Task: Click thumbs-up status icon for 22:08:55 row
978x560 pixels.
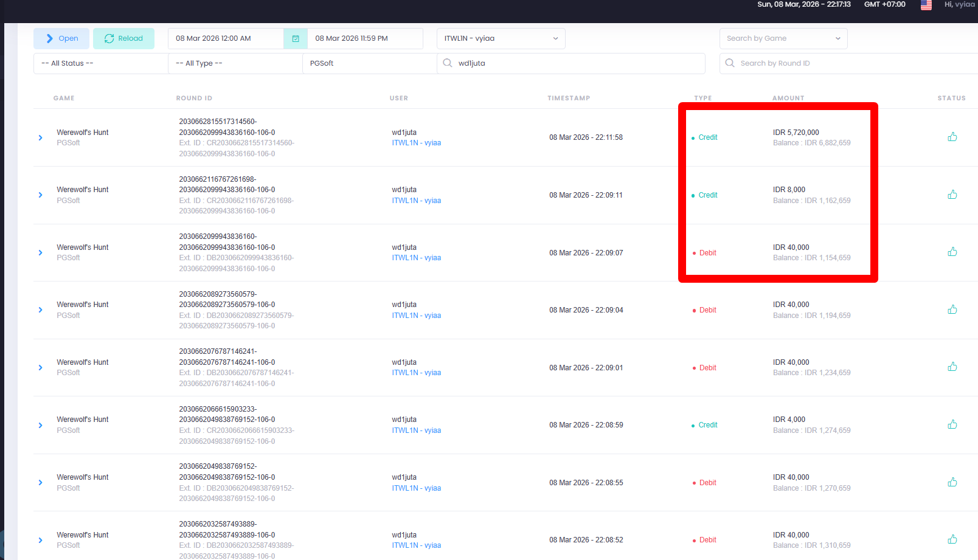Action: tap(952, 482)
